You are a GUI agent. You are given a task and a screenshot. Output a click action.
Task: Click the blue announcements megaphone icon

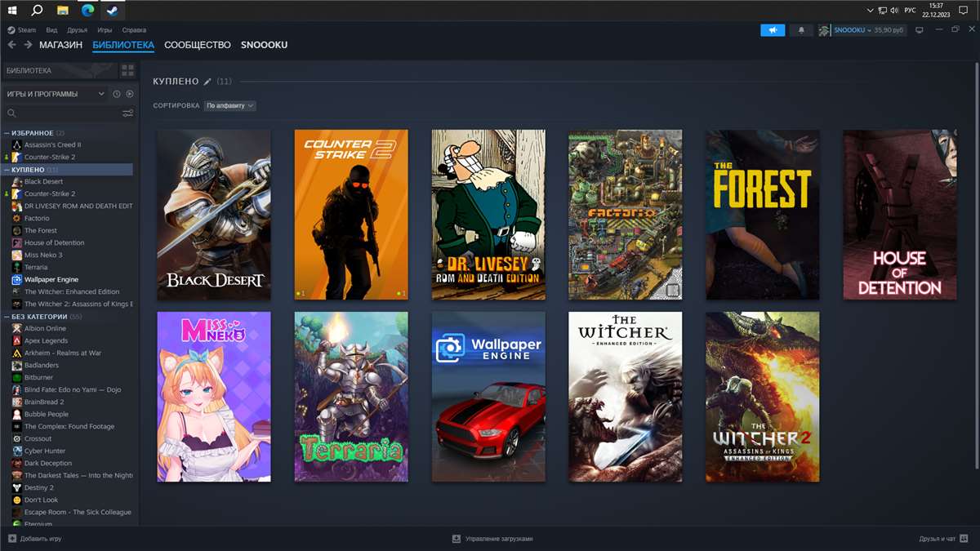tap(772, 30)
